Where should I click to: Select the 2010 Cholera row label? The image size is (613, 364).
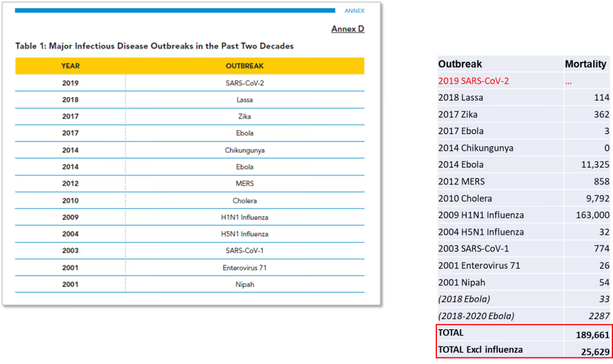(x=465, y=199)
